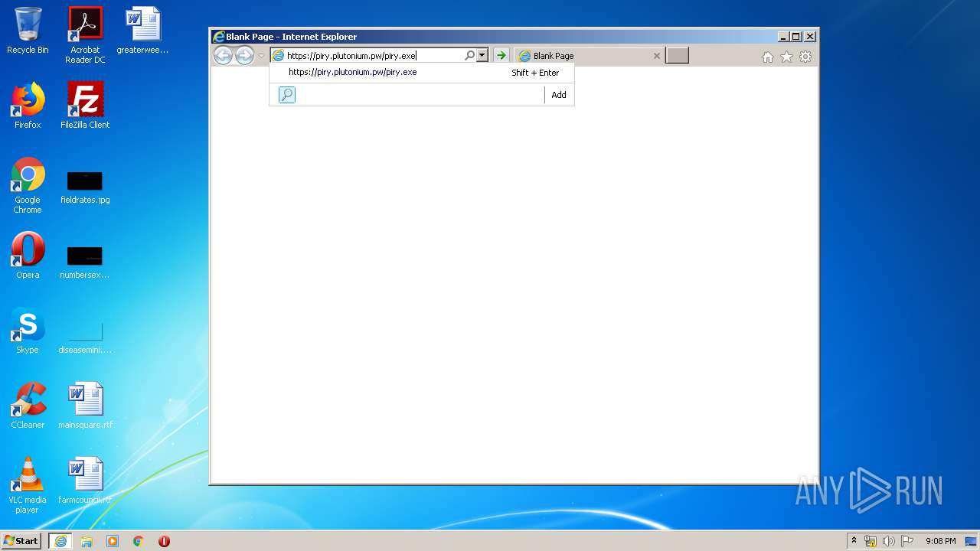Open the Start menu

(x=21, y=540)
